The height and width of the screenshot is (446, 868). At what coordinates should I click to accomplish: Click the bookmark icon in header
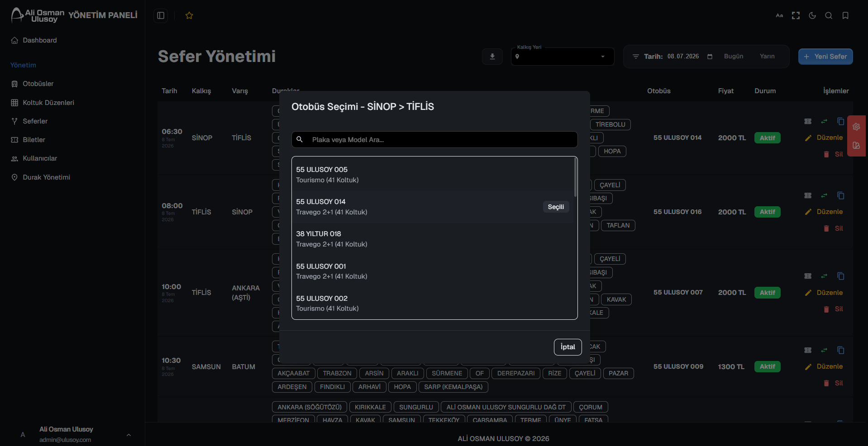coord(845,16)
